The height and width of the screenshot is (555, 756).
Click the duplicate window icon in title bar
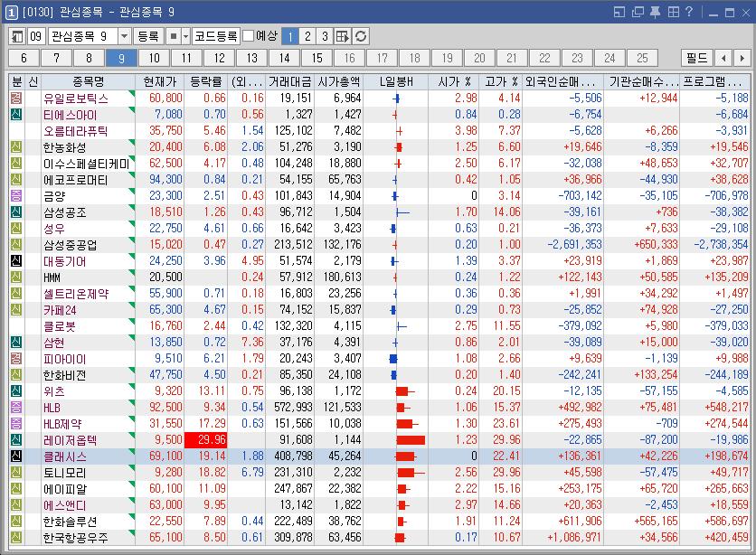[638, 12]
